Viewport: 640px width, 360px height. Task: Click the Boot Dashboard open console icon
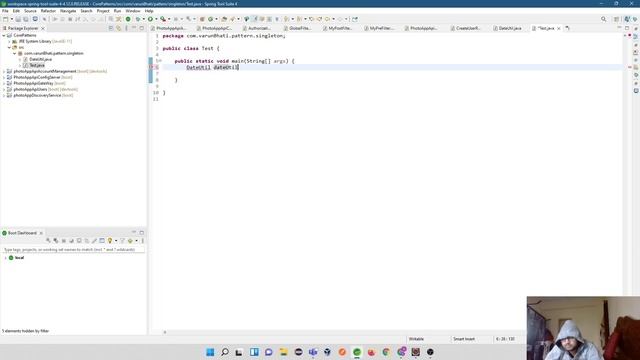(x=102, y=241)
